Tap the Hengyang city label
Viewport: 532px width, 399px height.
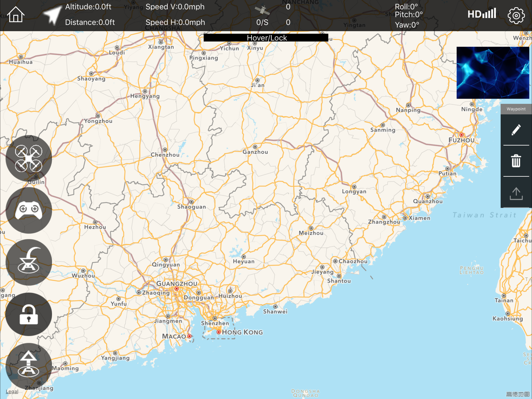(x=145, y=96)
